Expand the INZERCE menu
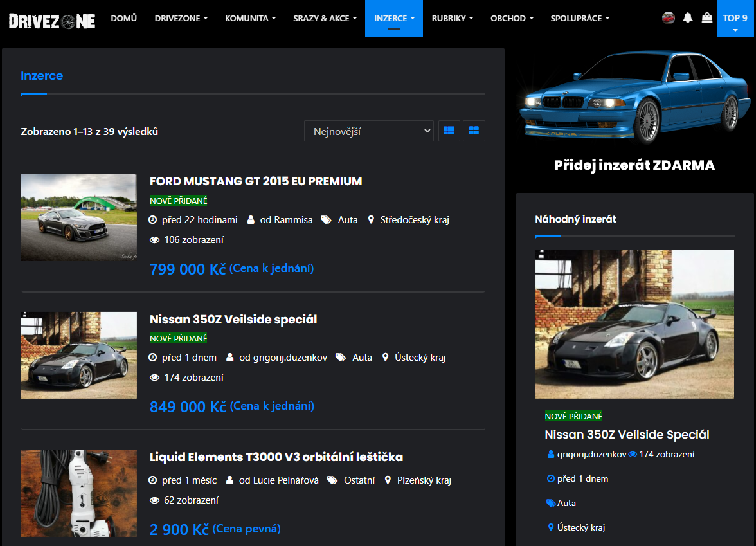The width and height of the screenshot is (756, 546). (394, 18)
